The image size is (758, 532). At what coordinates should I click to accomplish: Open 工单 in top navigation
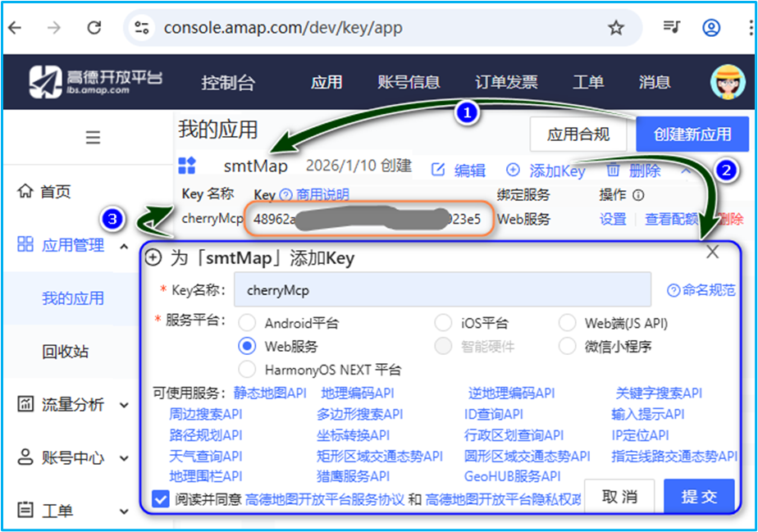click(588, 82)
